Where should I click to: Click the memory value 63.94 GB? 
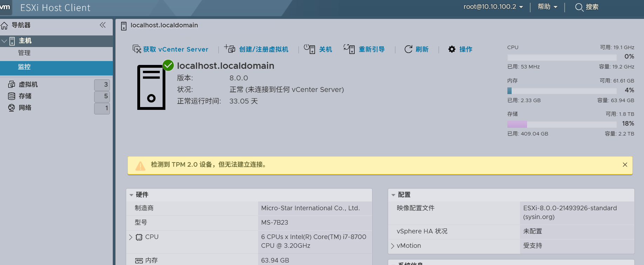[275, 260]
